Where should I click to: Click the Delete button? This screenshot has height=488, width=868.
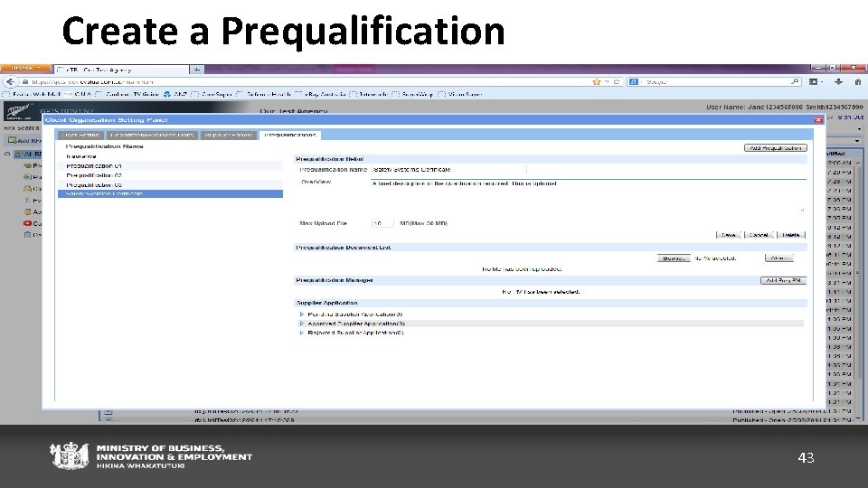790,235
